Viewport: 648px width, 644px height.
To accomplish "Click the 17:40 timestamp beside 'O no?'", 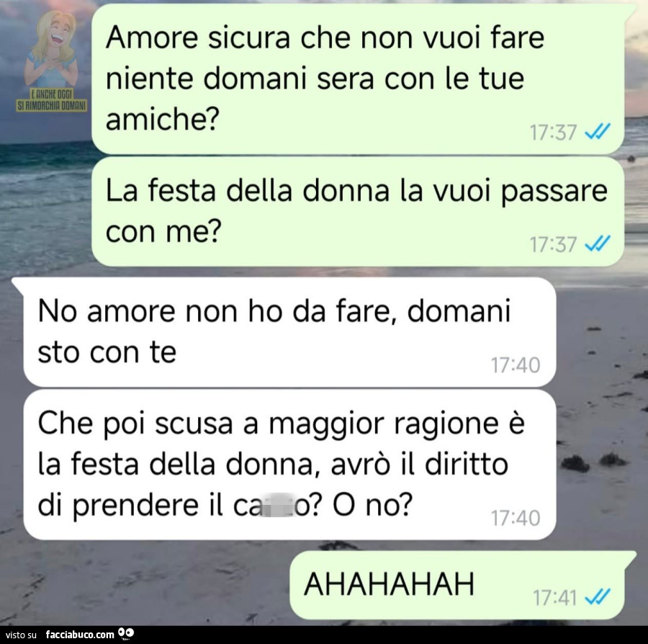I will point(516,517).
